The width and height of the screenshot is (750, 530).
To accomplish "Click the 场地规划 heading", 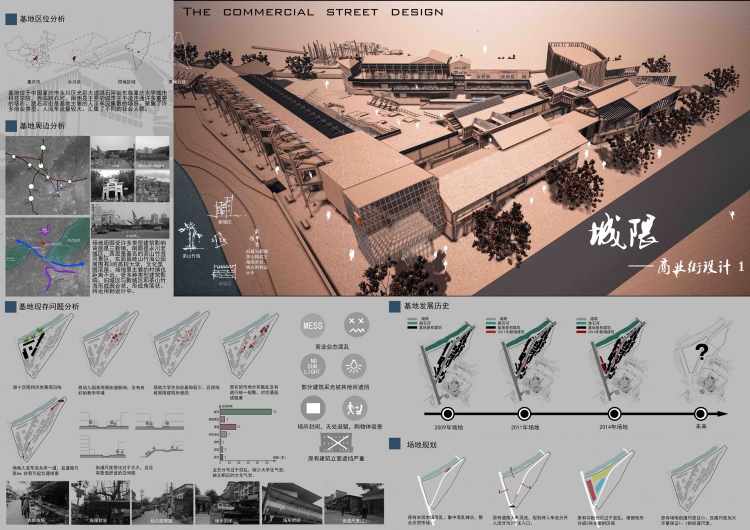I will click(421, 444).
